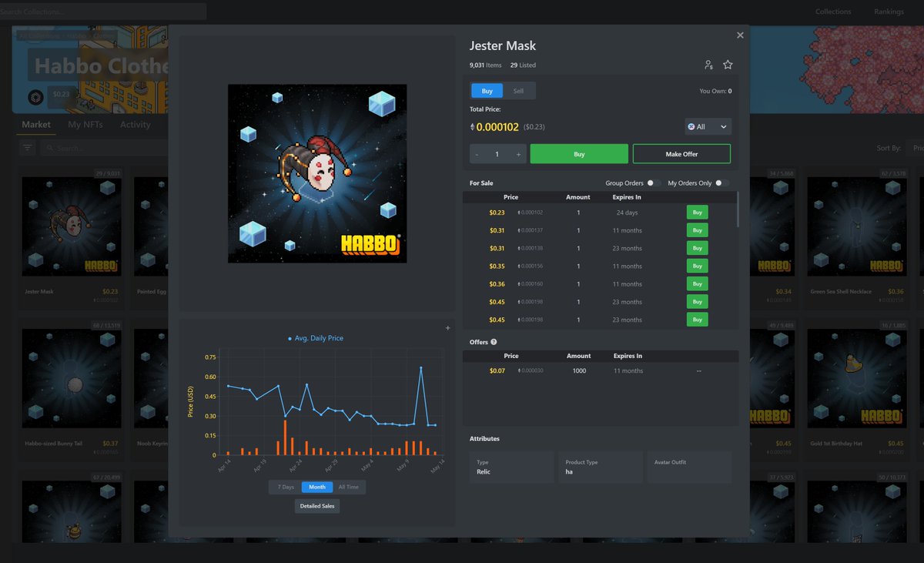Click the Habbo collection logo icon

tap(36, 97)
